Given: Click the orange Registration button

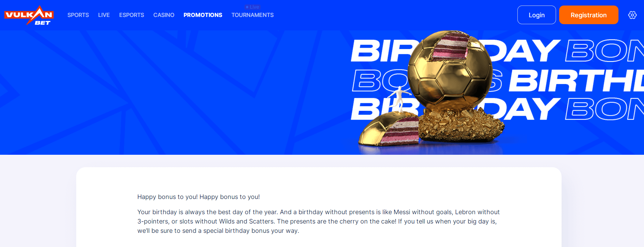Looking at the screenshot, I should [x=588, y=15].
